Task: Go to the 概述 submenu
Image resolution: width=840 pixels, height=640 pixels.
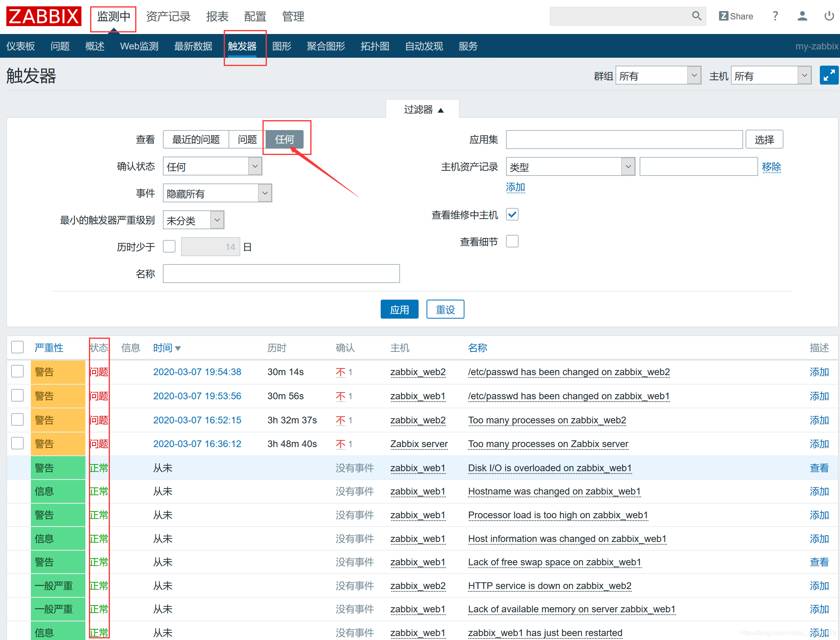Action: 95,46
